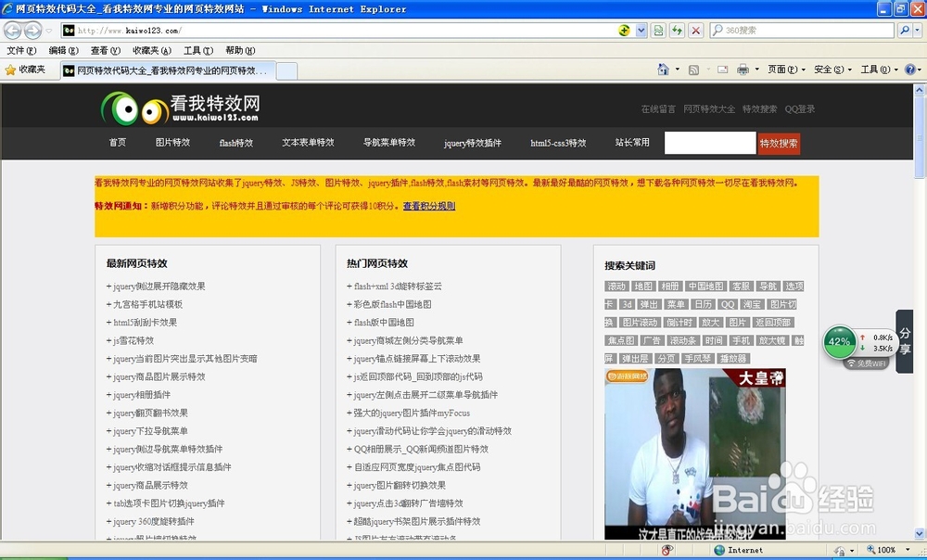Viewport: 927px width, 560px height.
Task: Toggle the 分享 share side panel
Action: point(903,343)
